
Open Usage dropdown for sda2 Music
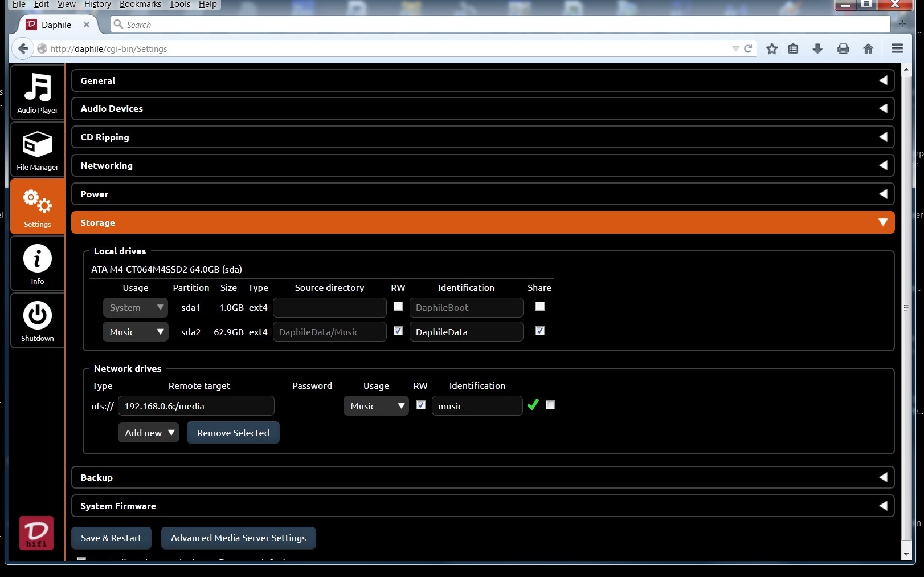click(136, 332)
